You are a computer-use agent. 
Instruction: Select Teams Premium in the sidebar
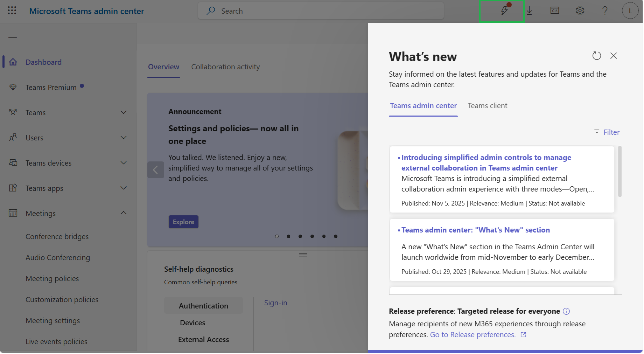click(51, 87)
